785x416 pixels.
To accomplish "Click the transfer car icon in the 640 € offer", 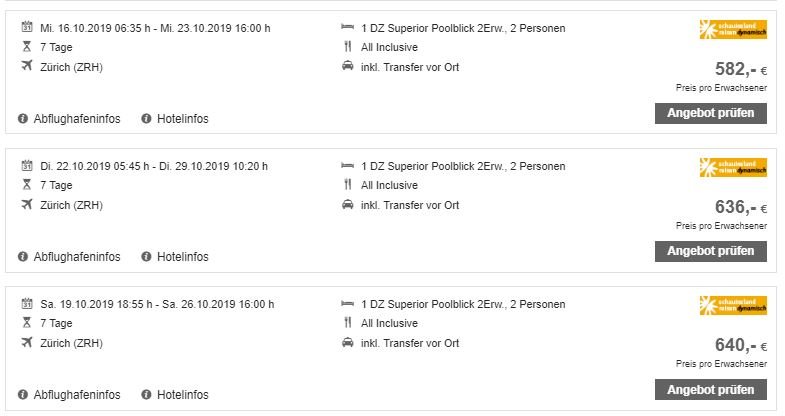I will [347, 343].
